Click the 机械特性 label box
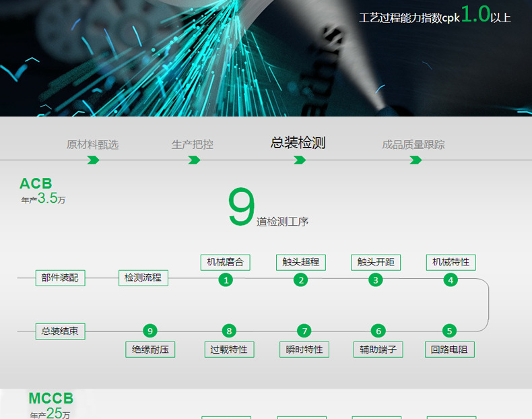Screen dimensions: 532x419 tap(451, 262)
